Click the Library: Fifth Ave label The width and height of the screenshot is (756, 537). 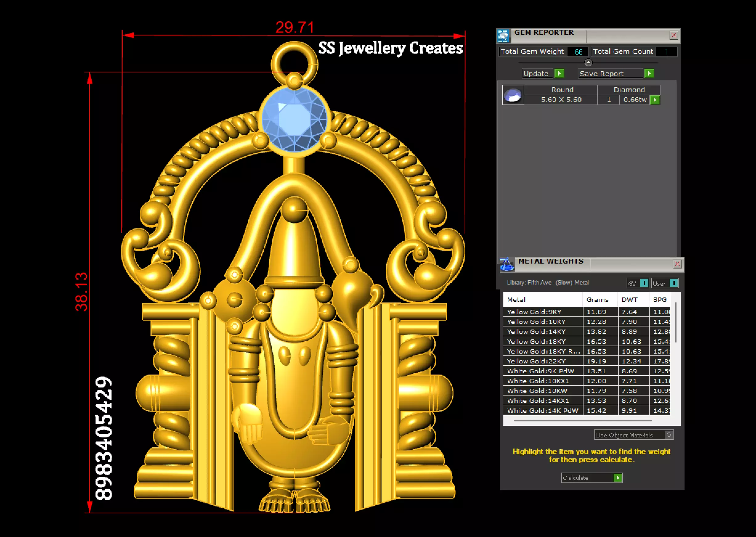548,283
